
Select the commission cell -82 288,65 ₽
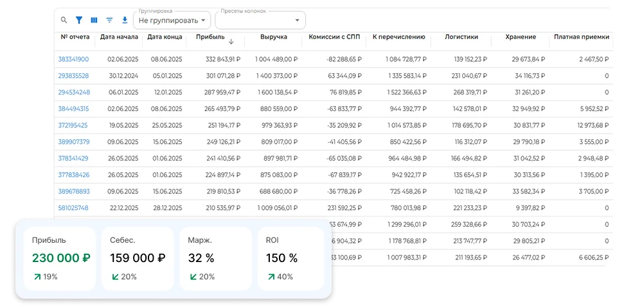point(344,59)
